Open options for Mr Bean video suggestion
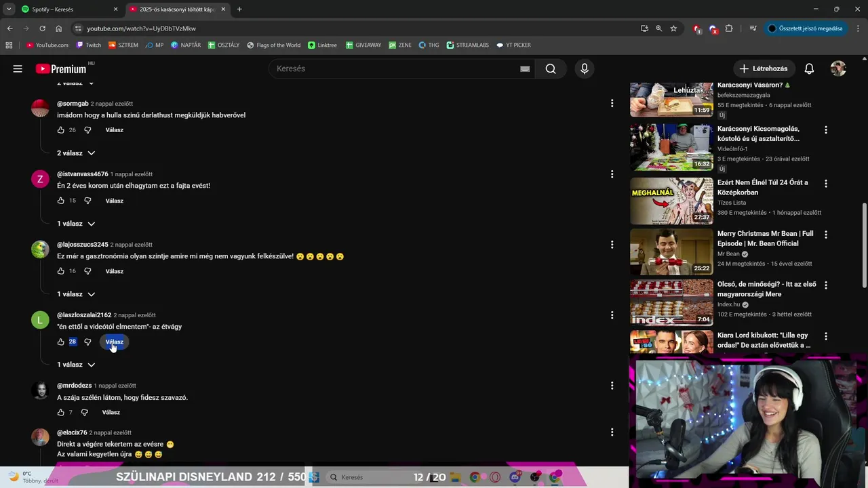 (x=825, y=235)
